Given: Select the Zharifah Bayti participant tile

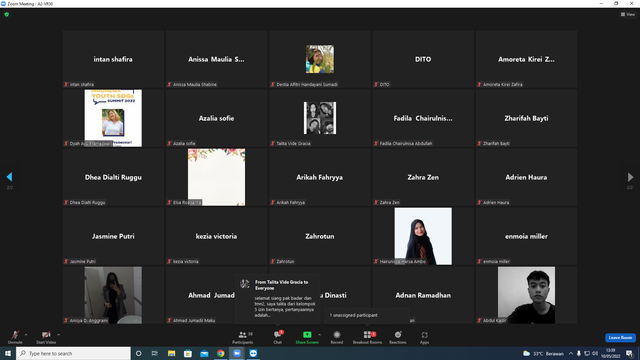Looking at the screenshot, I should (x=526, y=118).
